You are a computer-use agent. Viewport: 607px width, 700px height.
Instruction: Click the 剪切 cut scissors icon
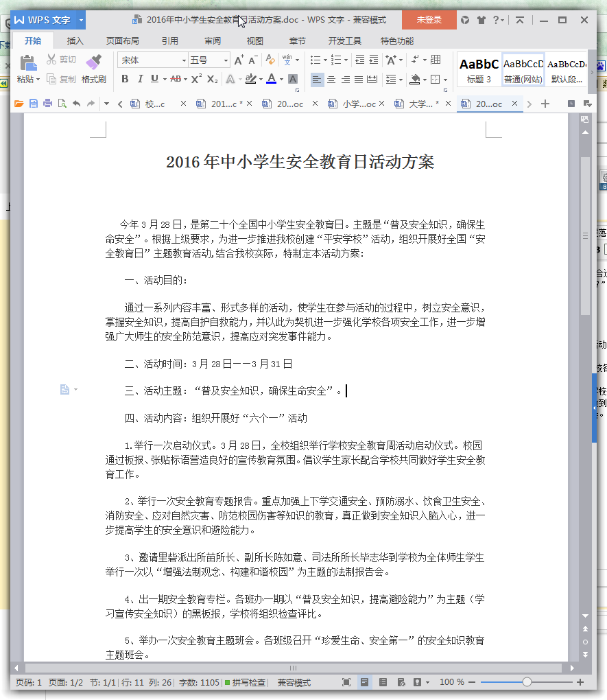(x=51, y=60)
